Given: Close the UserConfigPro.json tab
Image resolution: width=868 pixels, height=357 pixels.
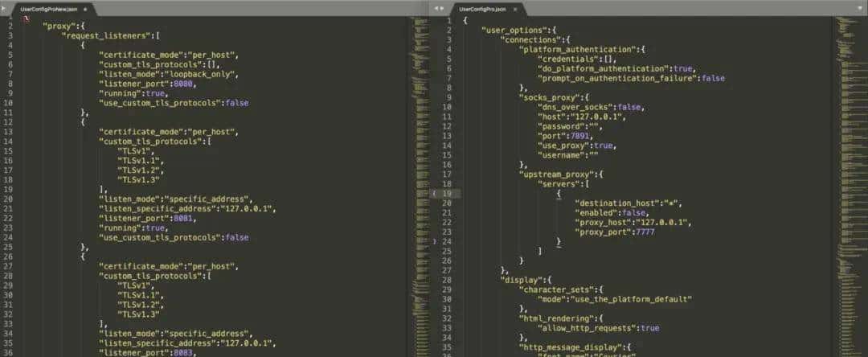Looking at the screenshot, I should click(516, 8).
